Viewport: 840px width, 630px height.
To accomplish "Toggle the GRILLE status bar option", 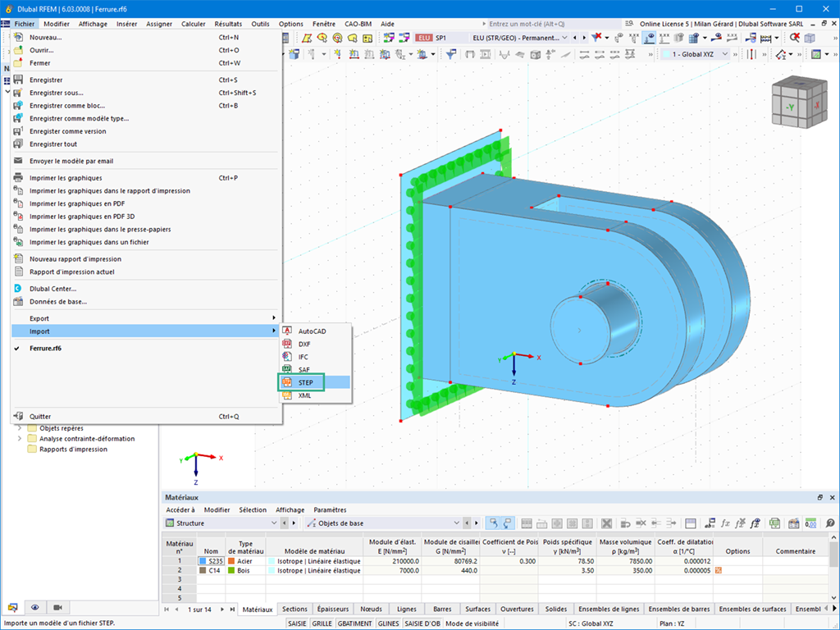I will click(x=322, y=623).
